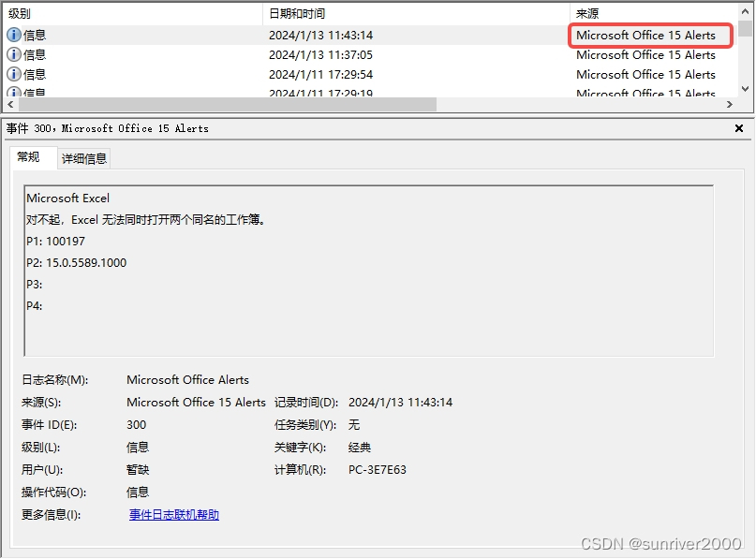Viewport: 756px width, 559px height.
Task: Click the 'P3:' line in description
Action: point(35,285)
